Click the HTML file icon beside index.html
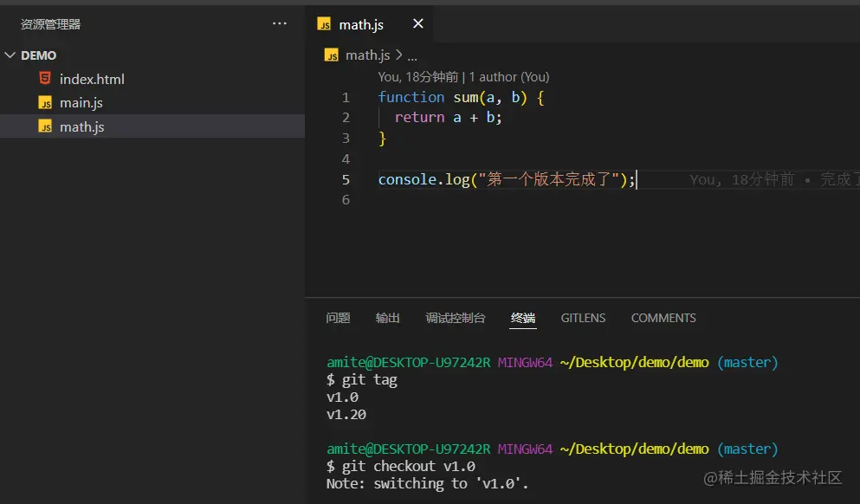Image resolution: width=860 pixels, height=504 pixels. pyautogui.click(x=46, y=79)
